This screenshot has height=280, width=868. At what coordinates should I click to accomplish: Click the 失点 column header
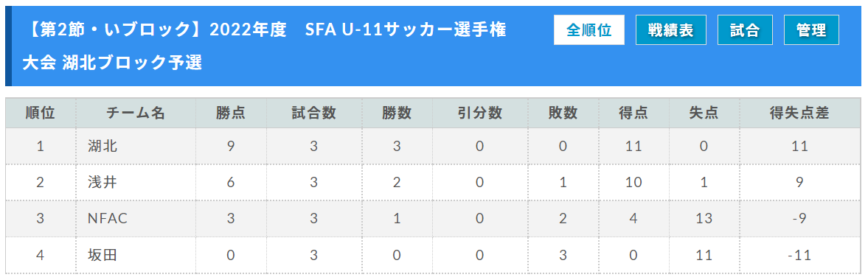pyautogui.click(x=704, y=113)
